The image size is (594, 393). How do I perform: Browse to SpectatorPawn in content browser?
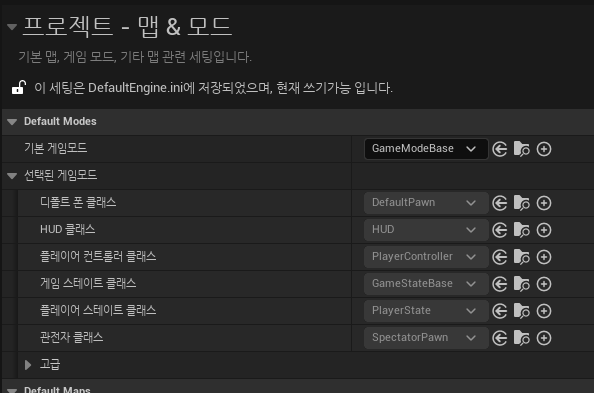point(522,338)
